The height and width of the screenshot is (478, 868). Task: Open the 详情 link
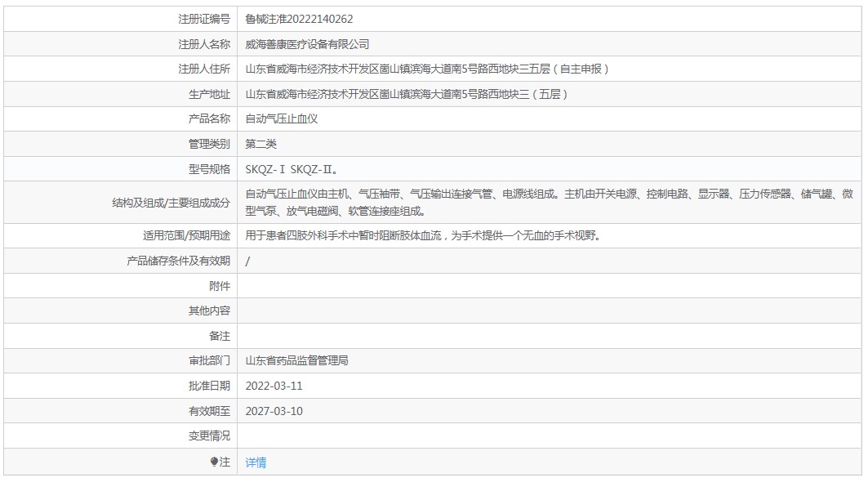(256, 462)
